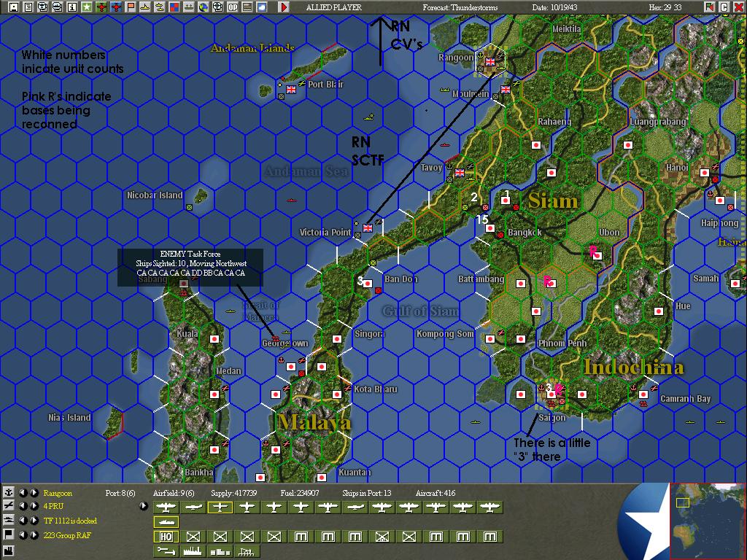Click the save game disk icon
This screenshot has height=560, width=747.
14,7
